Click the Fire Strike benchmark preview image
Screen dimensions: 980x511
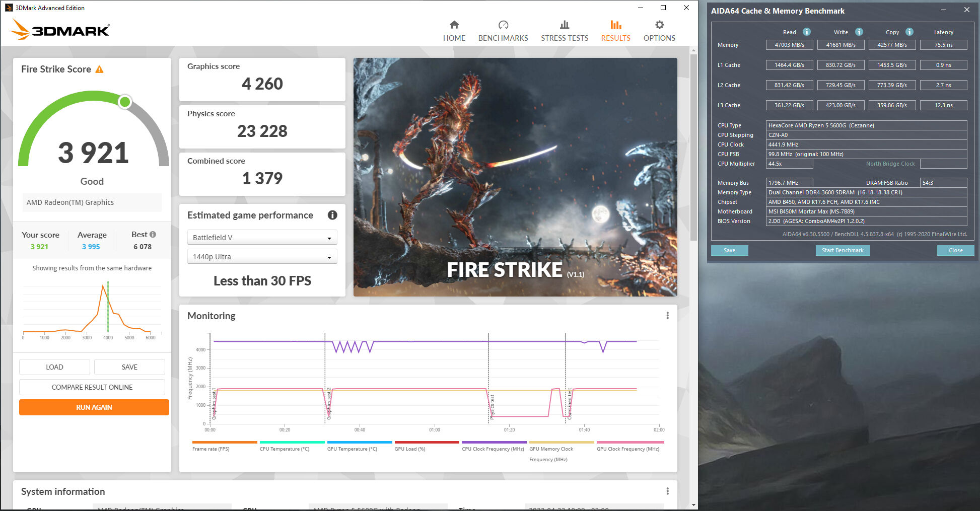[515, 177]
